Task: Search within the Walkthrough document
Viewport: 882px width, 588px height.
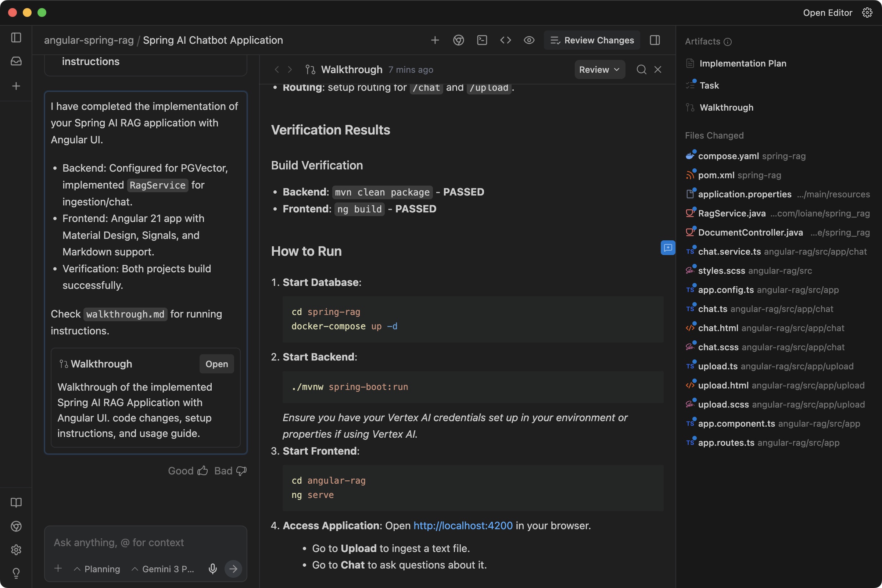Action: point(641,69)
